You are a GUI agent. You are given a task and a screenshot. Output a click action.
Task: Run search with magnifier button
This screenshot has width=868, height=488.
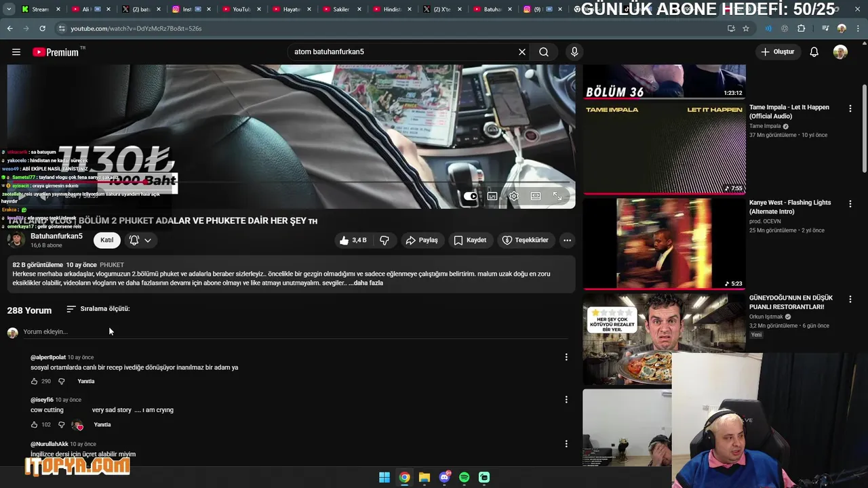(544, 52)
